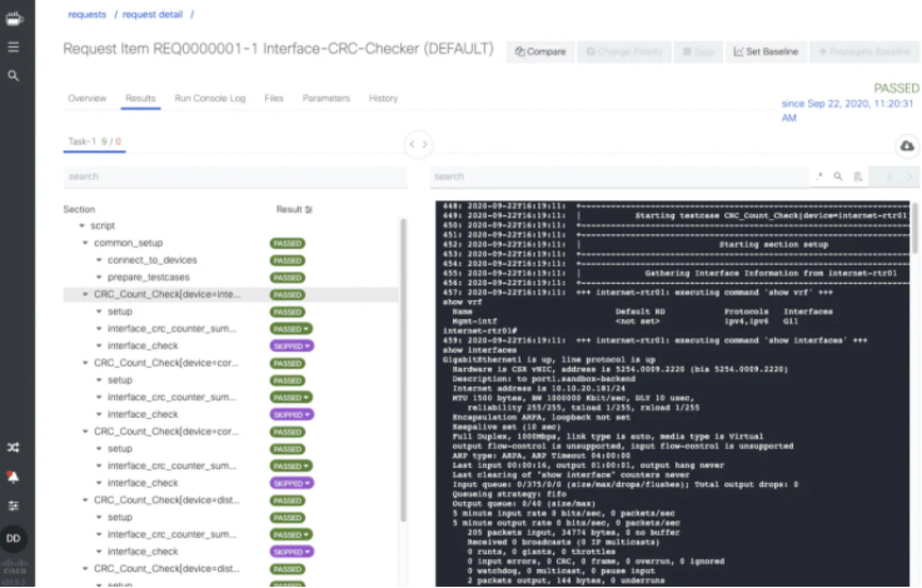Screen dimensions: 922x588
Task: Select the connect_to_devices tree row
Action: click(x=231, y=260)
